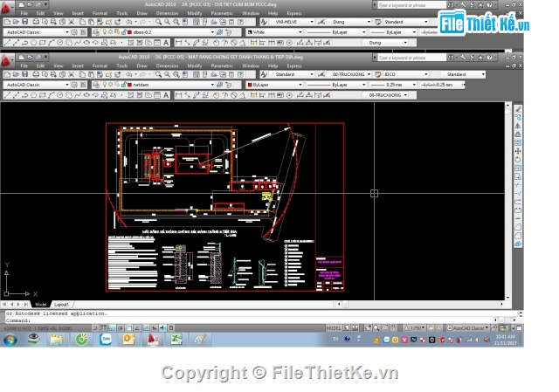Open Tools menu in back PCCC-03 window
Image resolution: width=559 pixels, height=392 pixels.
(122, 13)
